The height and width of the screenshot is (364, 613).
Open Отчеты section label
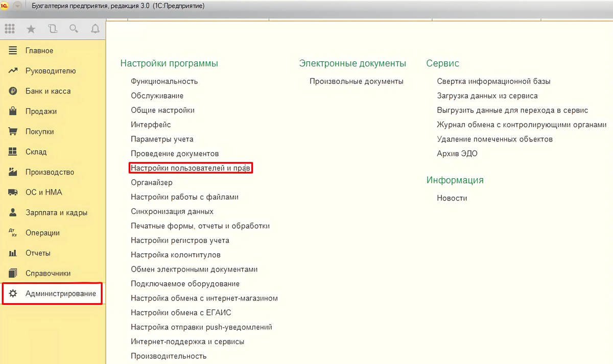38,253
